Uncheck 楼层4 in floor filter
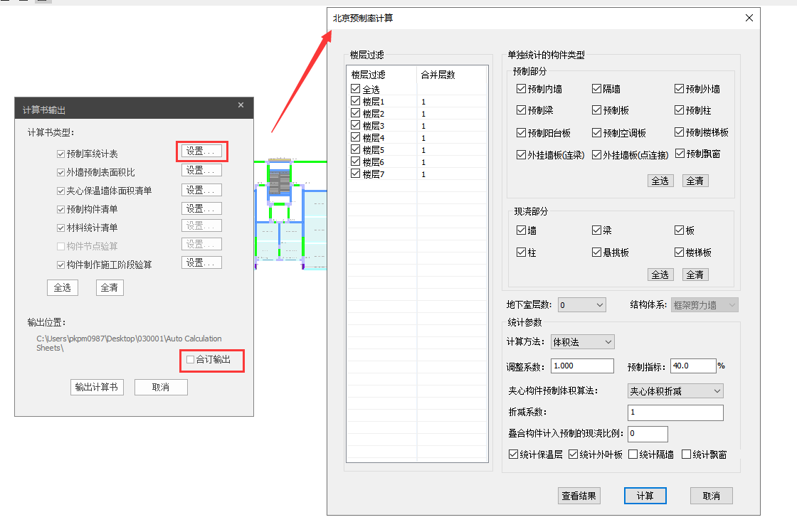Screen dimensions: 797x532 pos(356,137)
